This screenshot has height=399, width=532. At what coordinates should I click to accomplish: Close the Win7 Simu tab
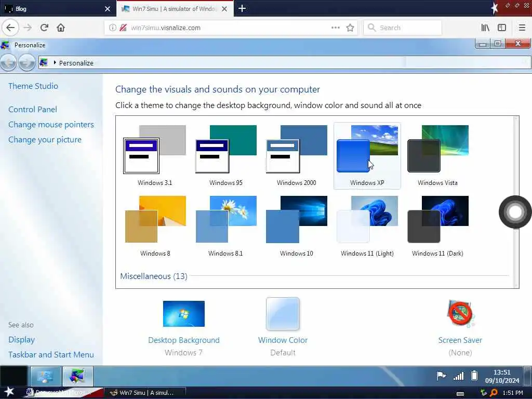pos(224,9)
